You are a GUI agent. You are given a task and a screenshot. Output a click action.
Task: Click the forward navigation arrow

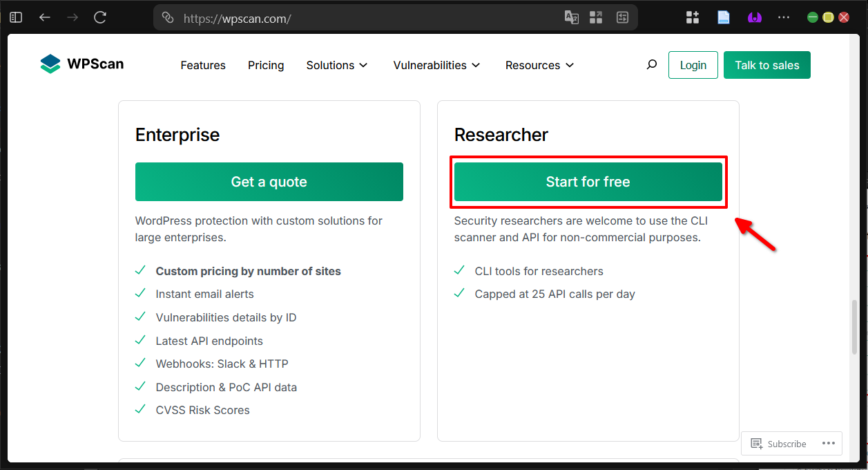[72, 17]
